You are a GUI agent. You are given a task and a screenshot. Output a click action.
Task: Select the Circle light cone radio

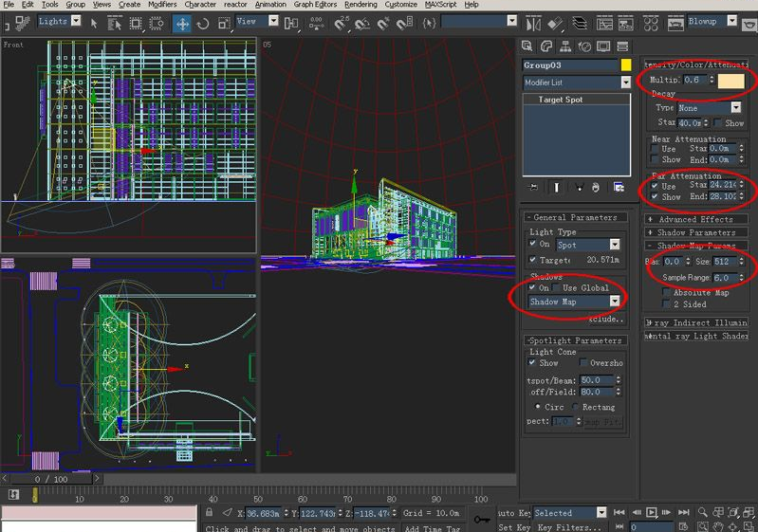(538, 407)
